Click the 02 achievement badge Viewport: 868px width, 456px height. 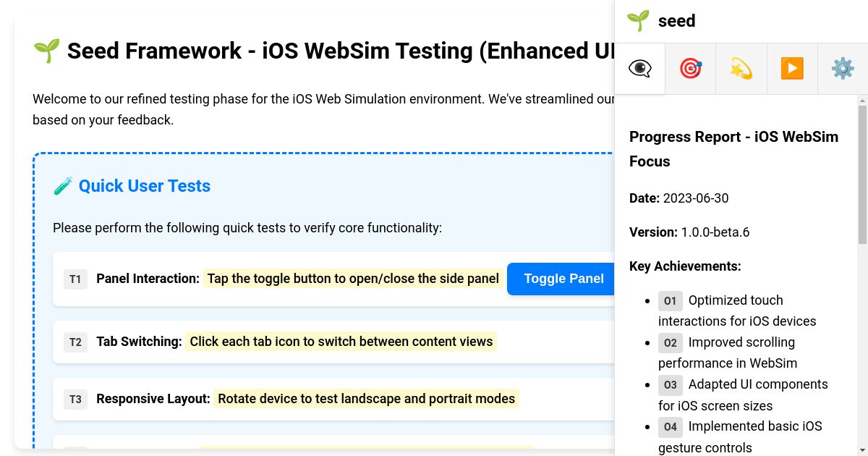click(x=670, y=343)
